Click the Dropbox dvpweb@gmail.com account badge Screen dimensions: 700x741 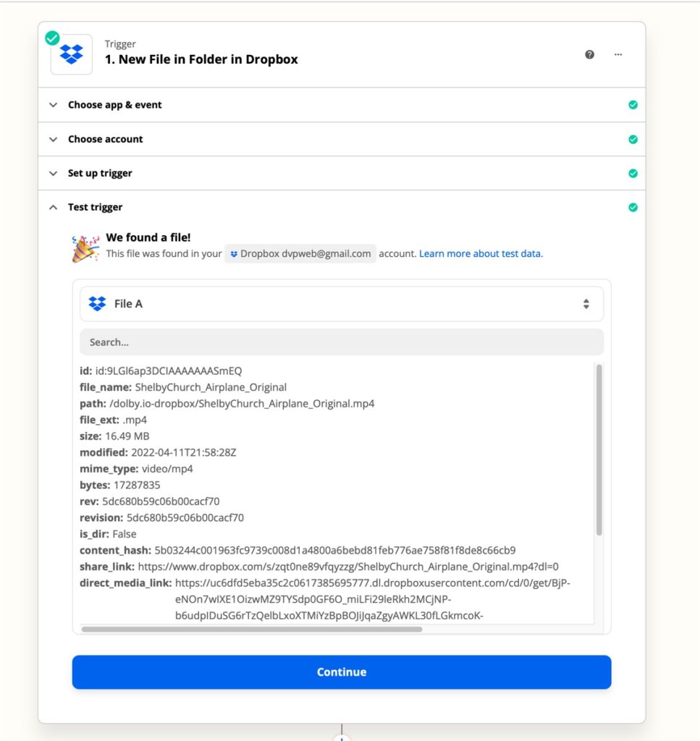(300, 254)
